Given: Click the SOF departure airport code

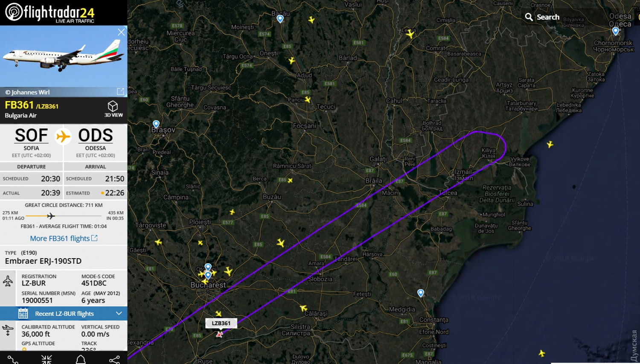Looking at the screenshot, I should (x=31, y=135).
